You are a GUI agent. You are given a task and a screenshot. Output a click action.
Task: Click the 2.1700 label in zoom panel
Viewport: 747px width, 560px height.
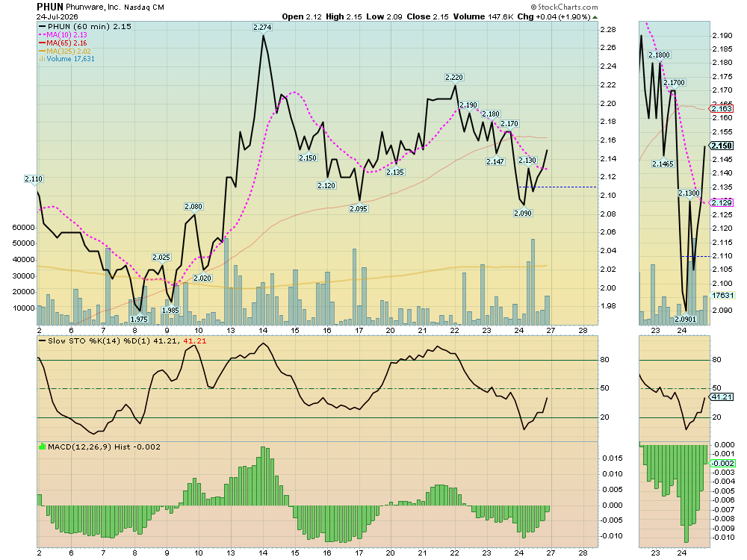(674, 82)
